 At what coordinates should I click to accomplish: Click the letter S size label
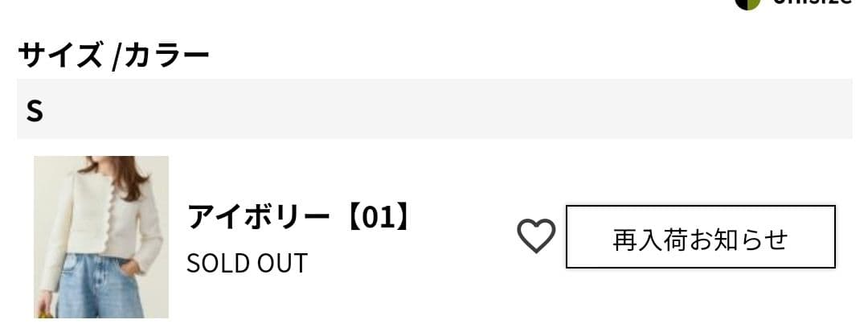click(35, 110)
